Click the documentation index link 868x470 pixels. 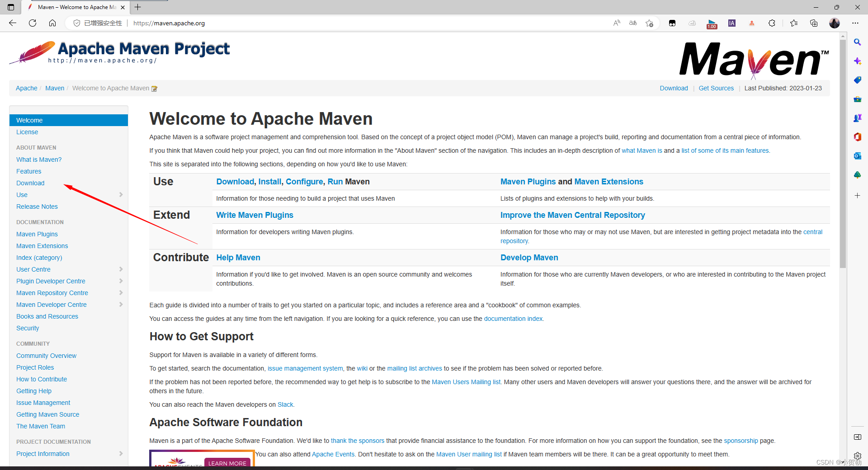tap(513, 319)
